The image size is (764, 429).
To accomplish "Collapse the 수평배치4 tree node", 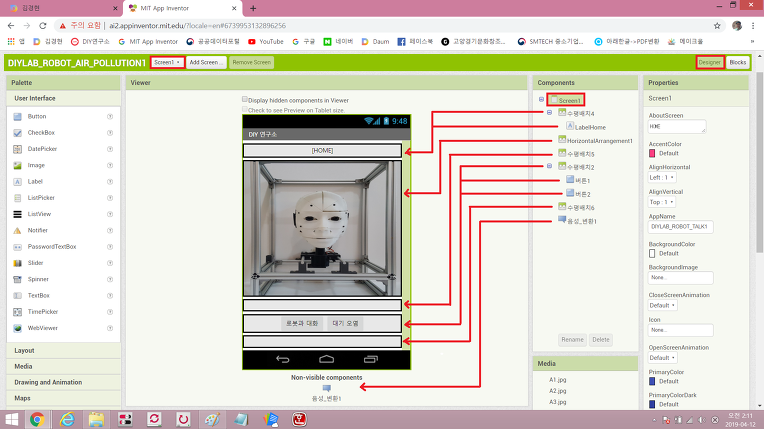I will pyautogui.click(x=550, y=113).
